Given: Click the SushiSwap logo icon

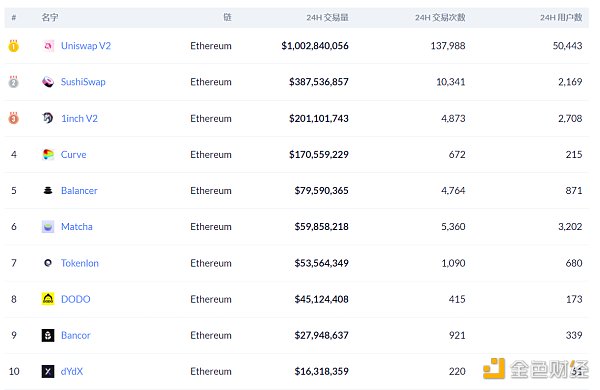Looking at the screenshot, I should tap(48, 82).
